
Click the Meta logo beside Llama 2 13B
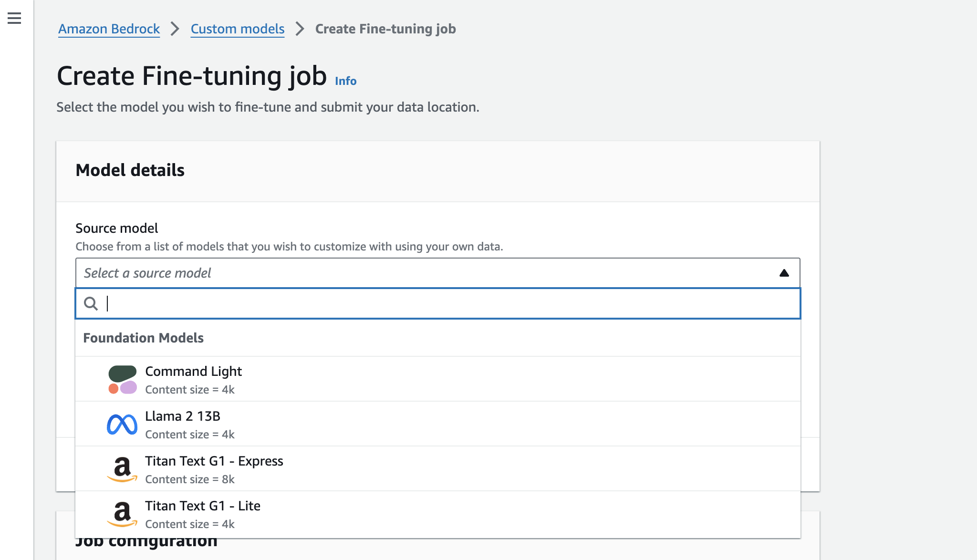[x=122, y=425]
